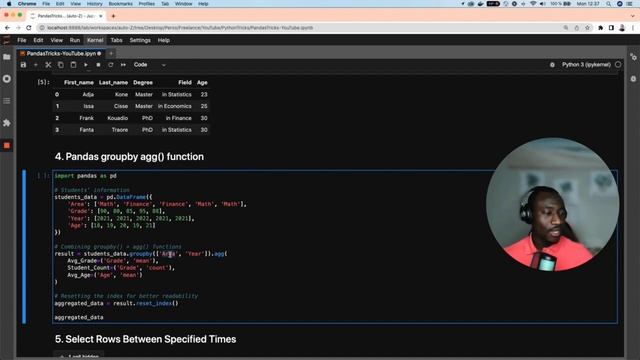This screenshot has height=360, width=640.
Task: Click heading 5. Select Rows Between Specified Times
Action: coord(145,339)
